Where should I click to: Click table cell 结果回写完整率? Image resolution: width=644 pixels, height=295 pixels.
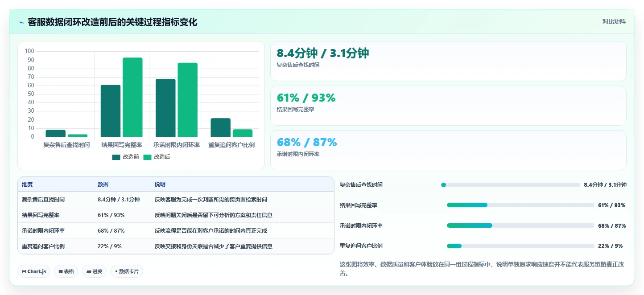(x=41, y=215)
